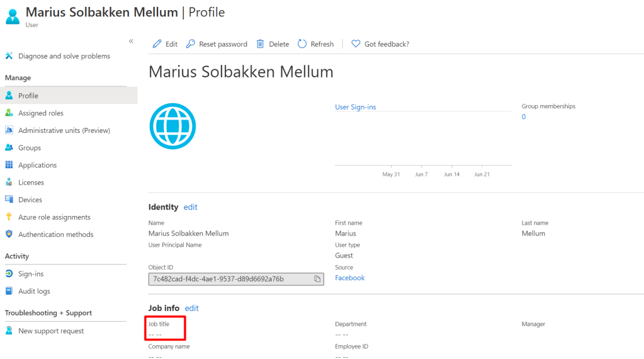Open the Licenses menu item
The width and height of the screenshot is (644, 359).
(x=31, y=183)
